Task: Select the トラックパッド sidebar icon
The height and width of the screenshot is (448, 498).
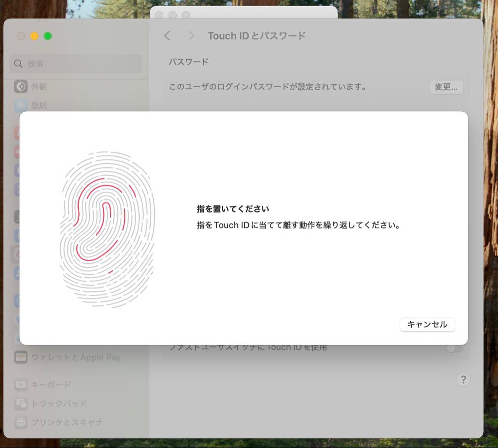Action: (x=21, y=403)
